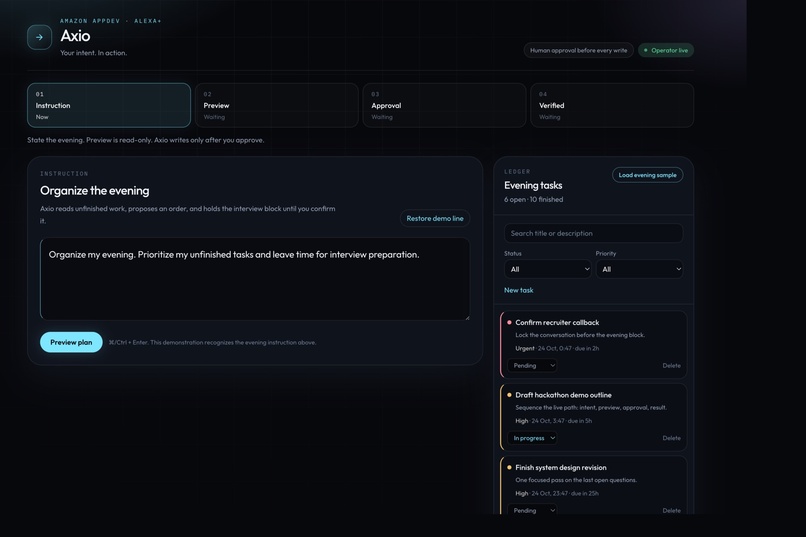Click the Draft hackathon demo outline title
806x537 pixels.
(x=563, y=395)
